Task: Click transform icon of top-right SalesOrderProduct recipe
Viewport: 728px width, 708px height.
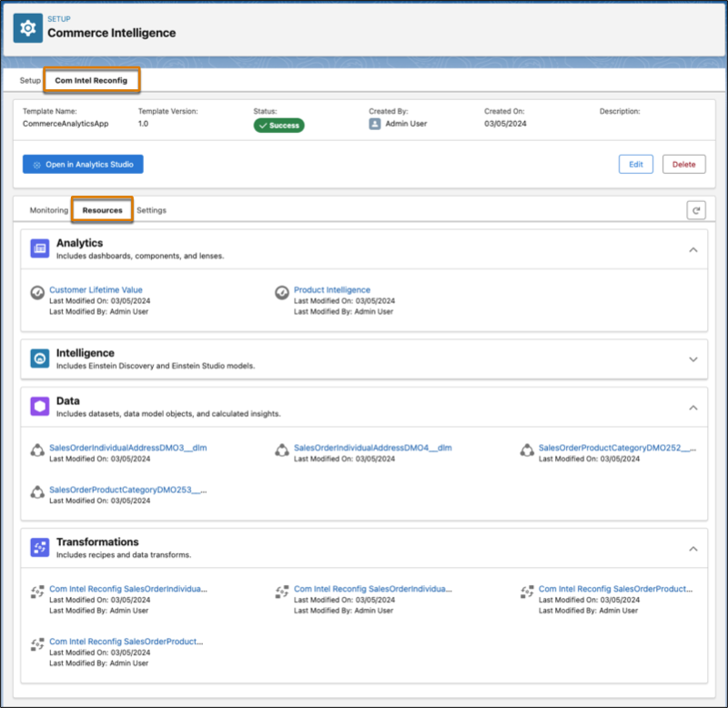Action: (527, 592)
